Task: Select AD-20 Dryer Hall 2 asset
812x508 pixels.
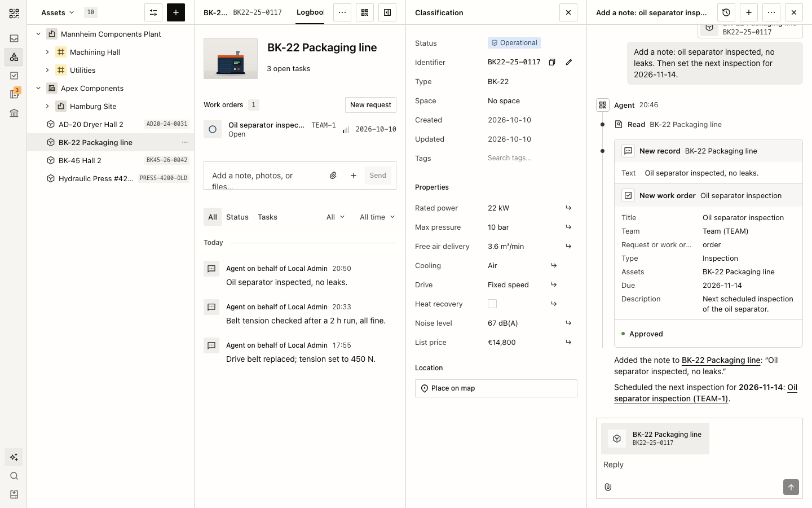Action: pyautogui.click(x=111, y=124)
